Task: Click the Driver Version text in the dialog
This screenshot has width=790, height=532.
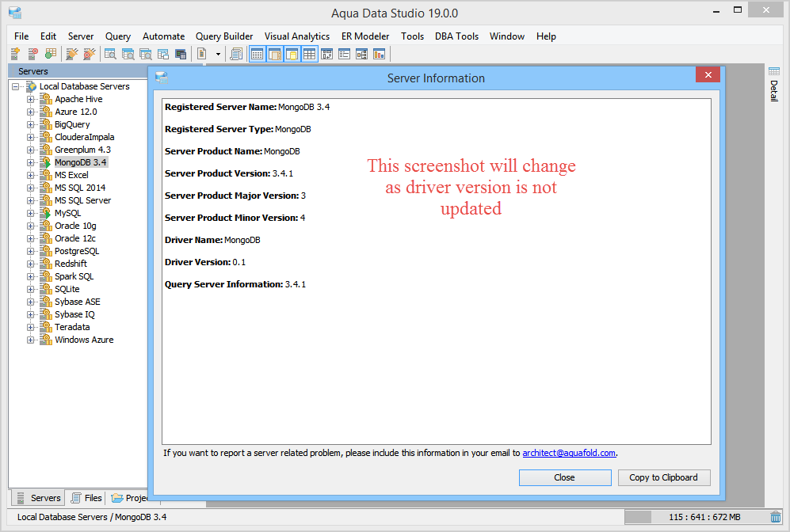Action: pos(205,262)
